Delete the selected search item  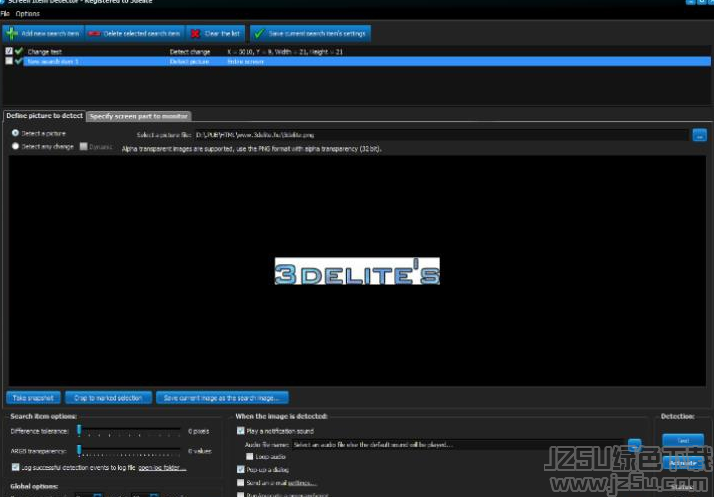click(135, 33)
